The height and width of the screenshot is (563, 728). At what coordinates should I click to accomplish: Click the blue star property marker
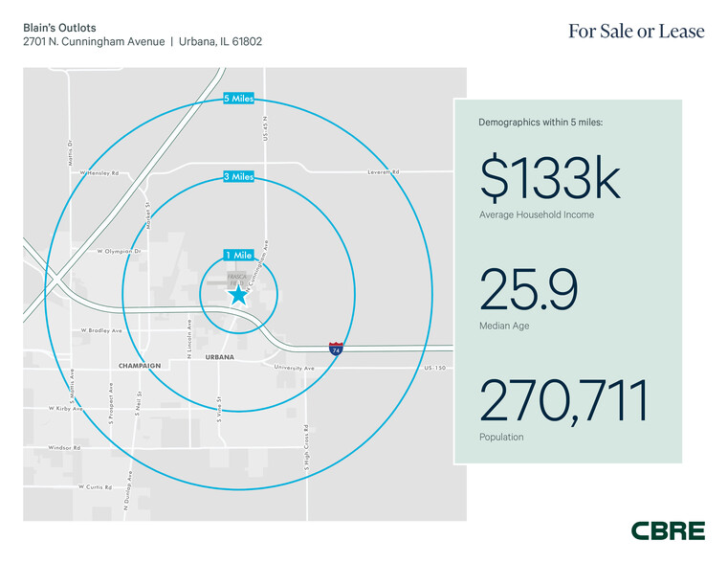238,295
